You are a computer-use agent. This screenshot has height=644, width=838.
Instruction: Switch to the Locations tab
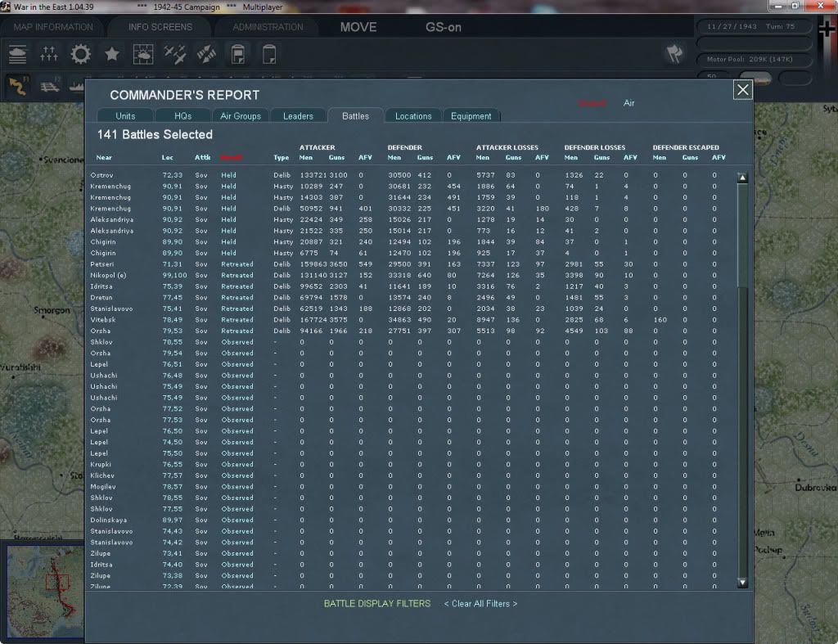click(413, 116)
